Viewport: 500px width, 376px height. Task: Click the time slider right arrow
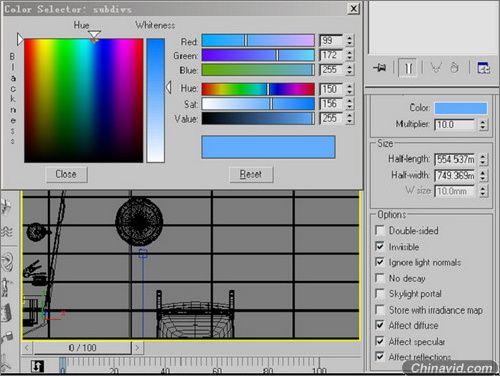pos(137,348)
